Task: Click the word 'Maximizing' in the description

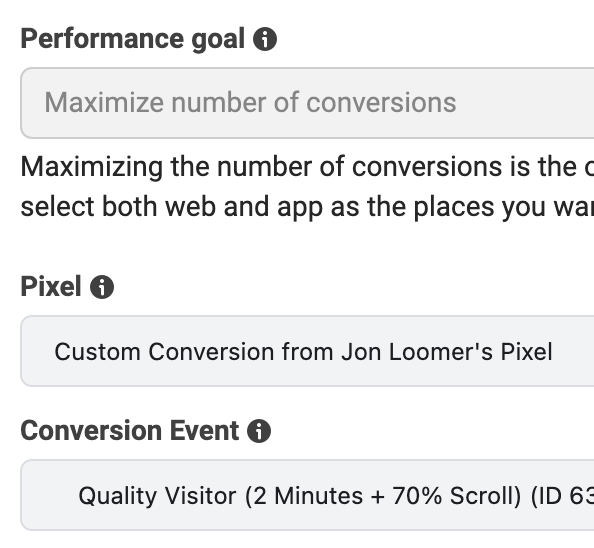Action: tap(92, 167)
